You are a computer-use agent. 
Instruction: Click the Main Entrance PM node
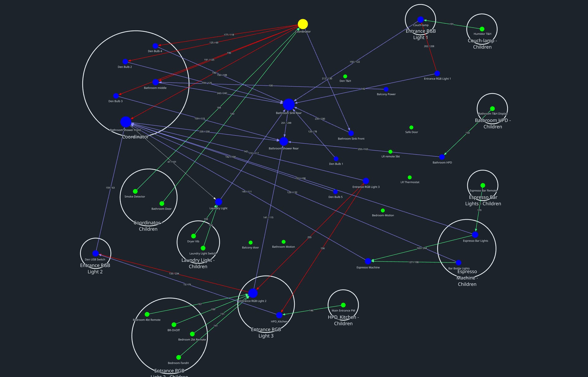click(343, 305)
